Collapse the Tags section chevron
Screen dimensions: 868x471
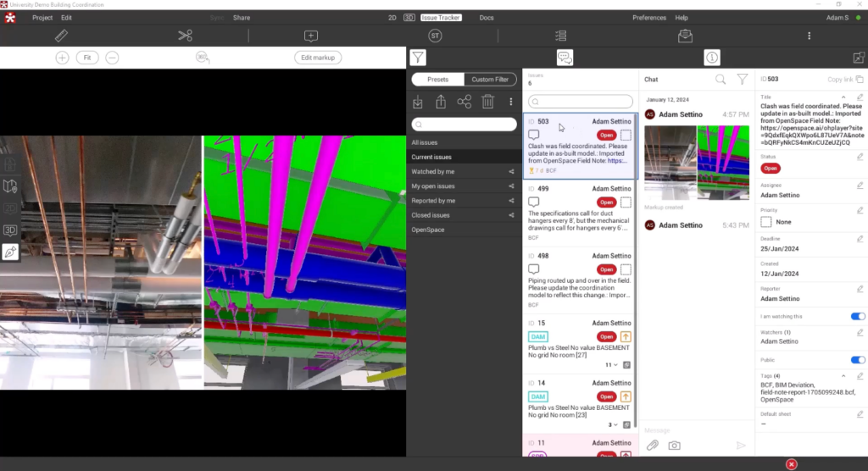843,375
